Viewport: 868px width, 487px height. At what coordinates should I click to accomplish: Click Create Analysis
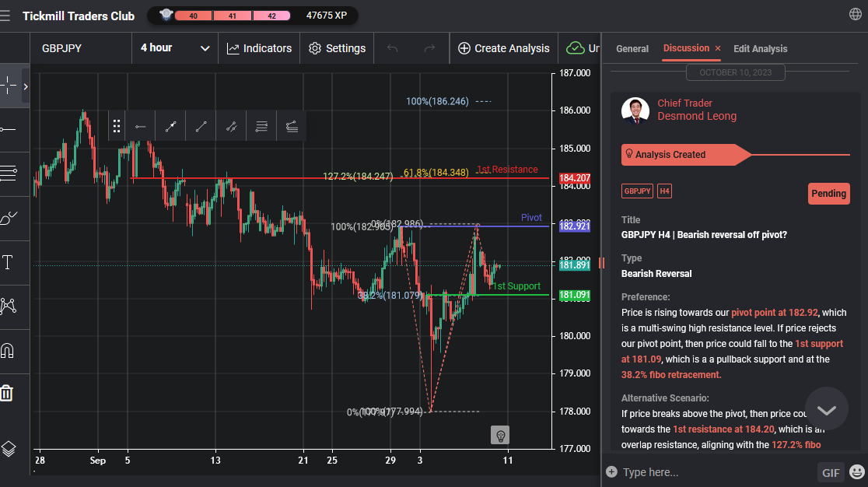point(504,48)
